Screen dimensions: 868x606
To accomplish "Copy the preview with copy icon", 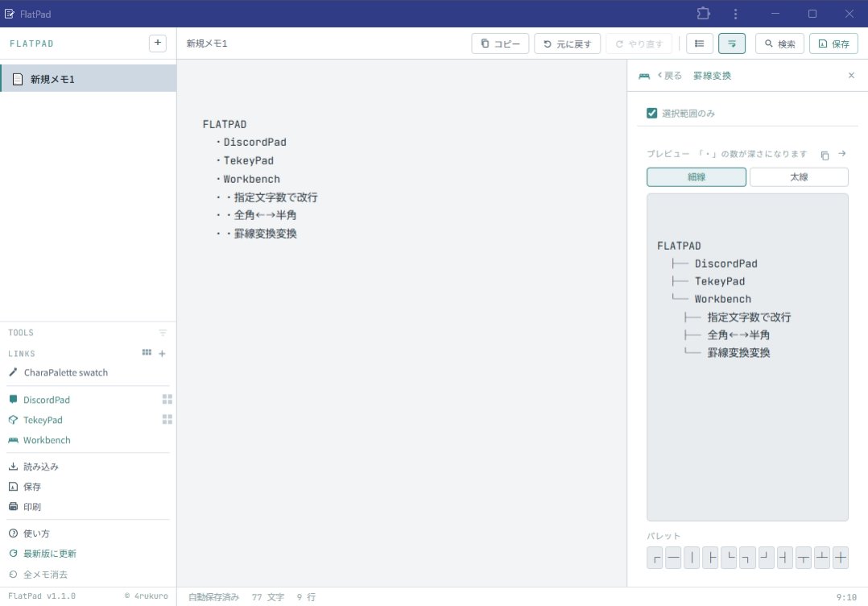I will (x=825, y=155).
